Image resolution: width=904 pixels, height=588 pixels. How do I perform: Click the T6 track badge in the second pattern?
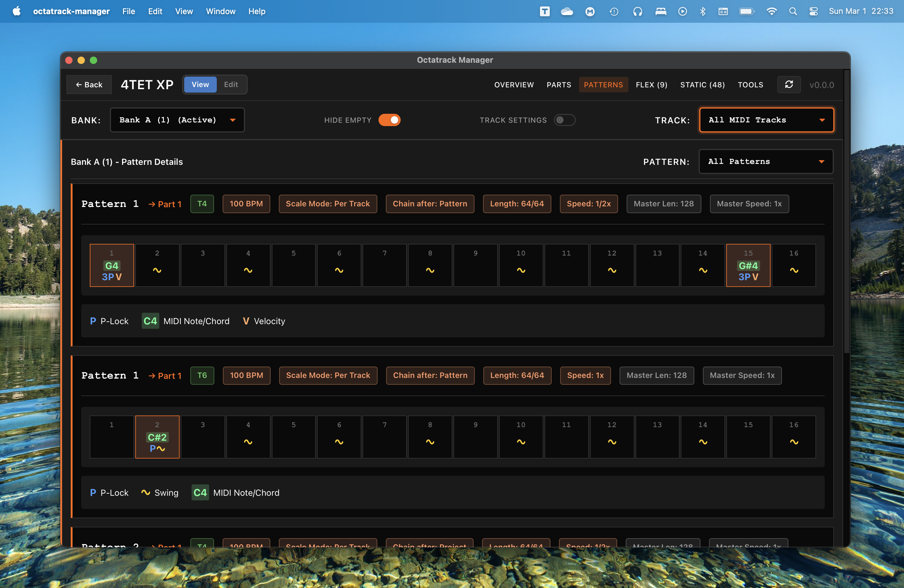pyautogui.click(x=202, y=375)
